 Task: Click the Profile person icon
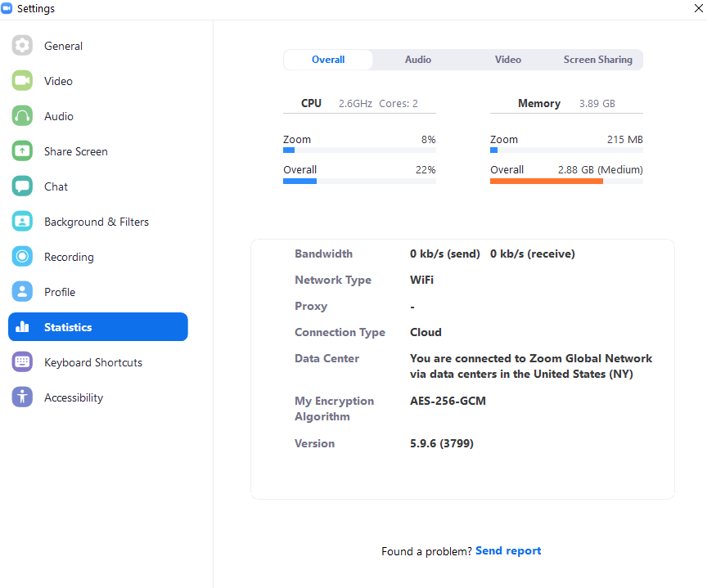[22, 292]
